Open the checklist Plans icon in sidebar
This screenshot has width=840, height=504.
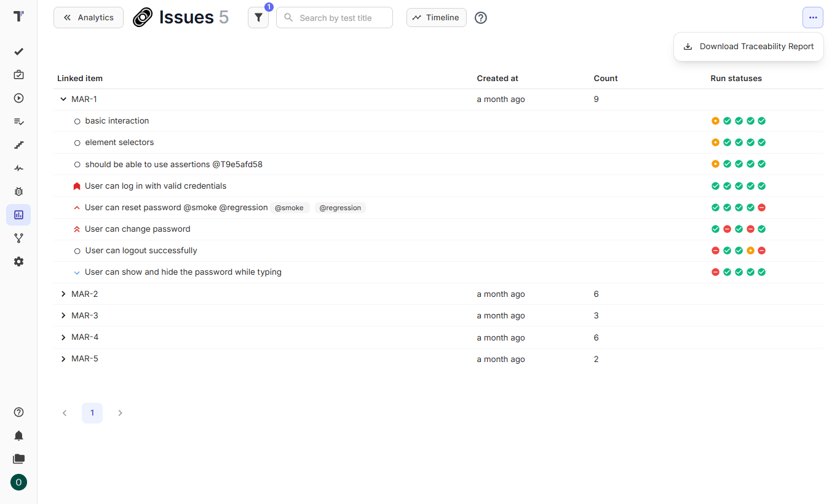coord(18,121)
